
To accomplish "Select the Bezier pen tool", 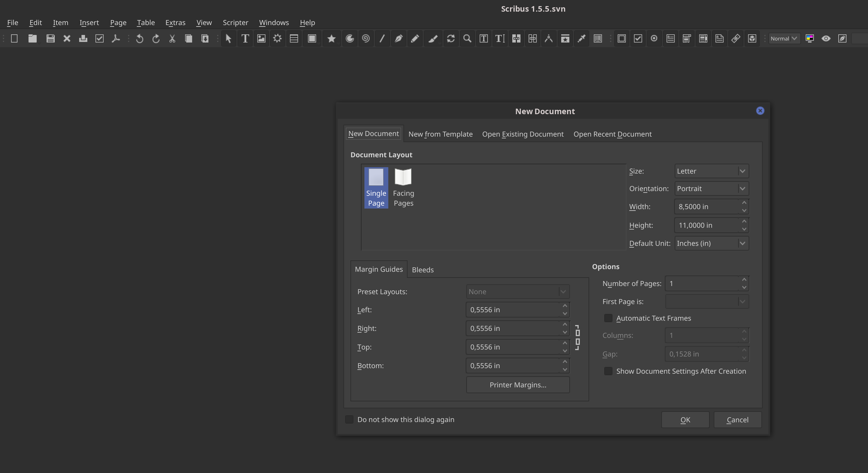I will 398,38.
